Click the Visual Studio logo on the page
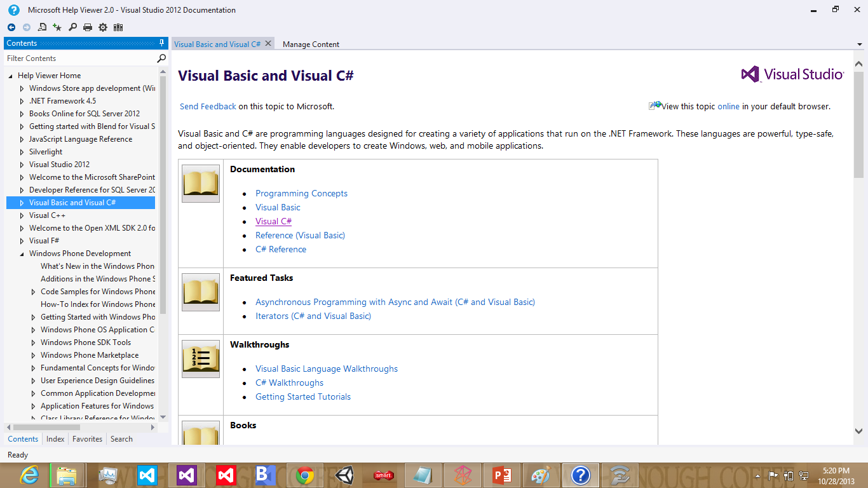This screenshot has width=868, height=488. (x=792, y=74)
